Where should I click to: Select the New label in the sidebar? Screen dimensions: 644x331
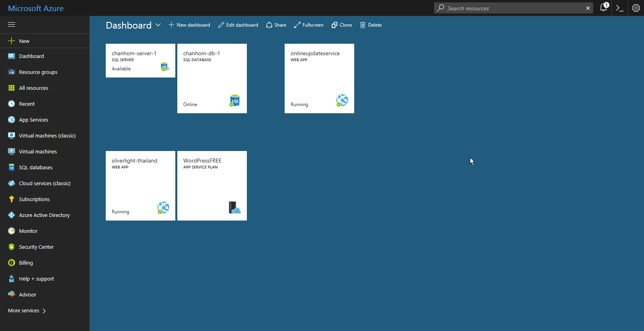pos(24,41)
